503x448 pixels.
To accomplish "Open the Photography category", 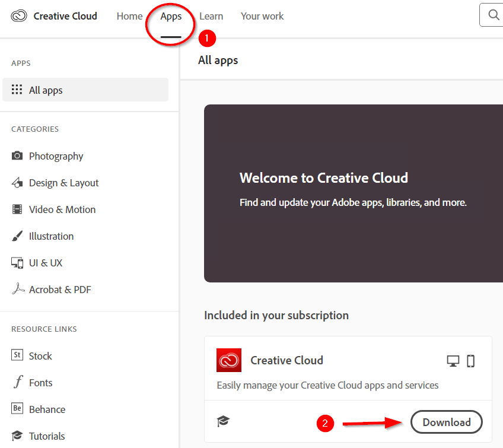I will pos(56,156).
